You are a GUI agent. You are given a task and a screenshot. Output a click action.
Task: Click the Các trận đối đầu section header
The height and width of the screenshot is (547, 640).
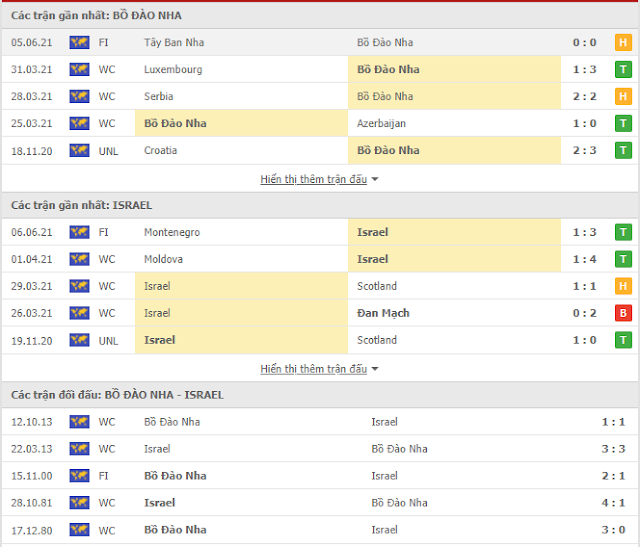coord(117,395)
